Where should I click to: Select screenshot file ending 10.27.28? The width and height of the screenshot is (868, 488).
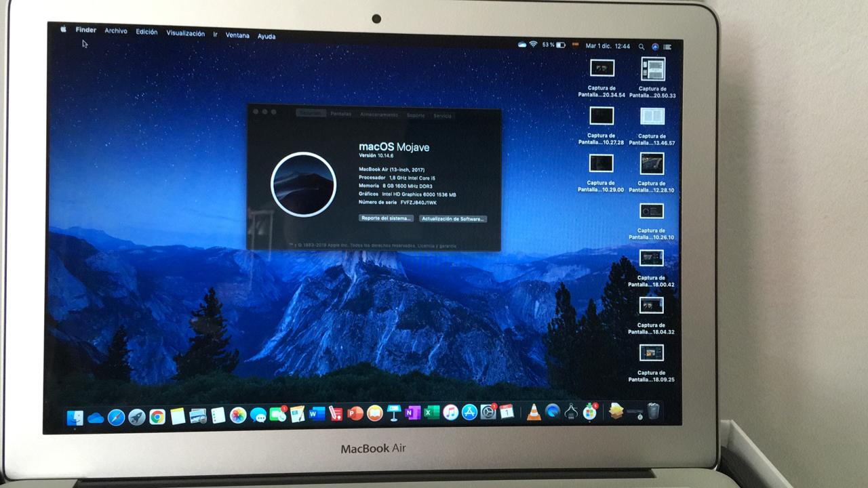click(x=601, y=116)
